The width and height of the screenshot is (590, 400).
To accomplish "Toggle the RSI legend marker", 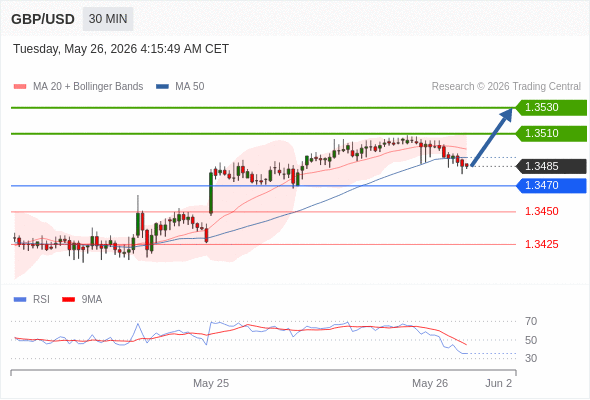I will click(20, 300).
